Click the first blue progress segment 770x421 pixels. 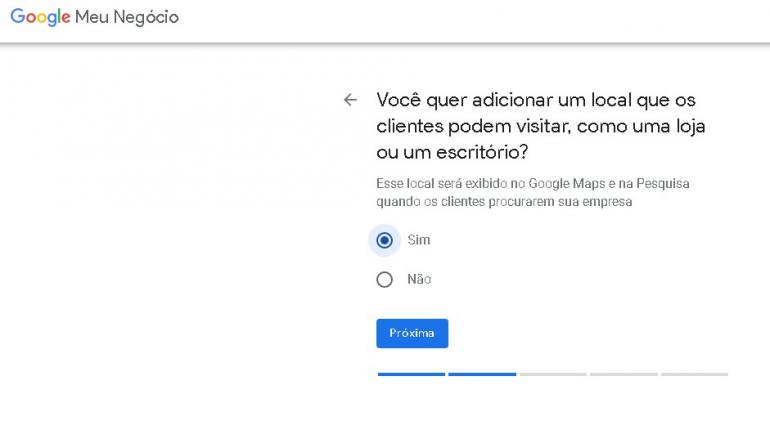tap(411, 374)
